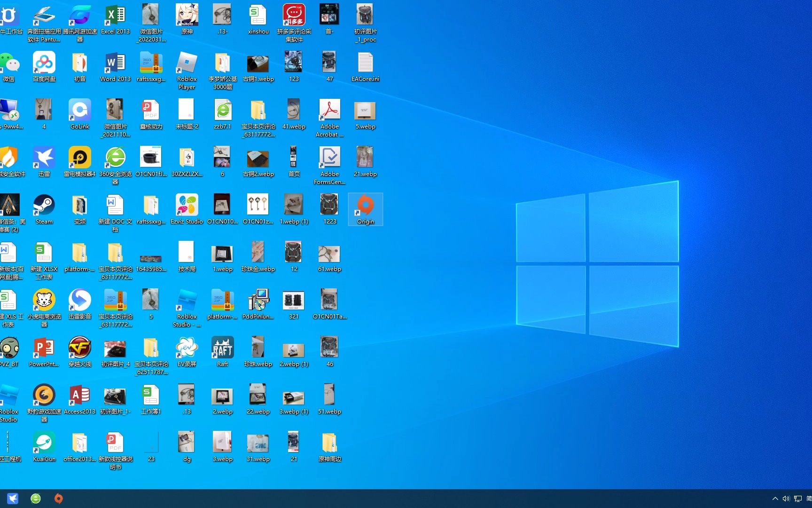Select the office2013 folder
Image resolution: width=812 pixels, height=508 pixels.
point(80,447)
